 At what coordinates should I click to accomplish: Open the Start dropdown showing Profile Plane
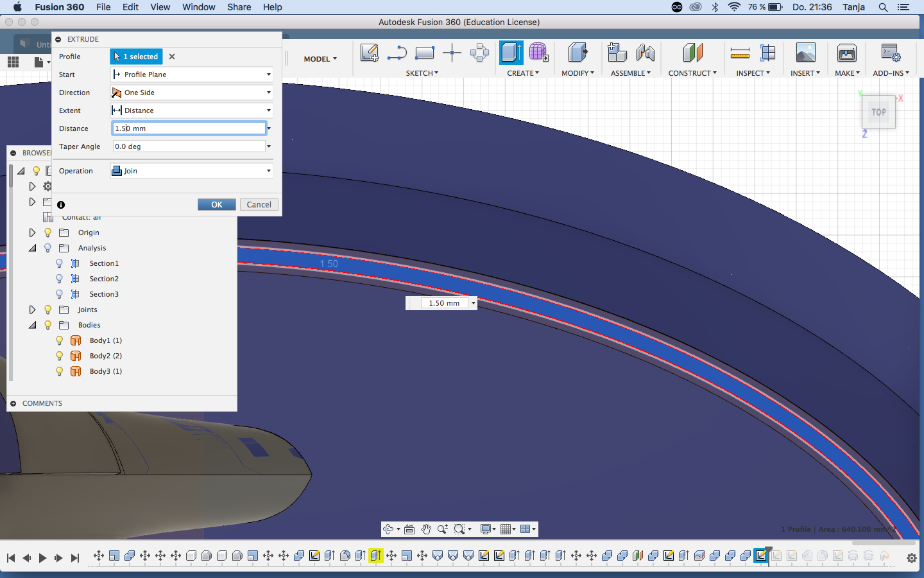pos(192,74)
